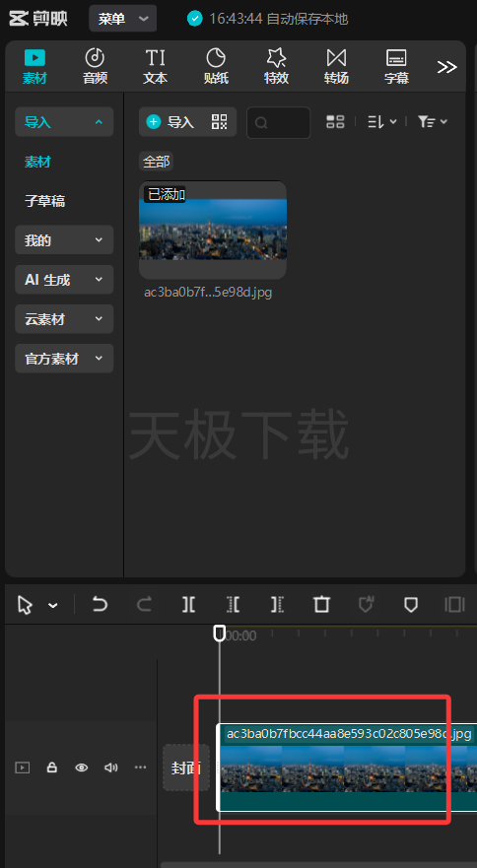477x868 pixels.
Task: Toggle track visibility eye icon
Action: (82, 768)
